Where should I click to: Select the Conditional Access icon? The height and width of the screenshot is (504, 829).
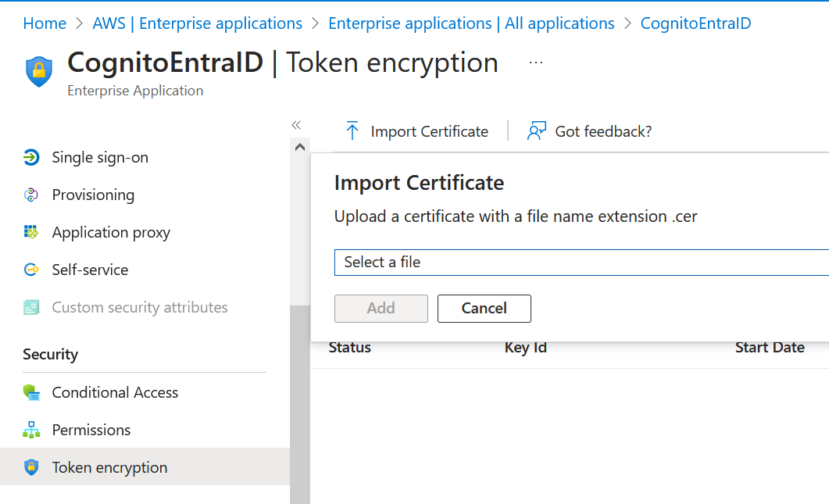click(31, 392)
